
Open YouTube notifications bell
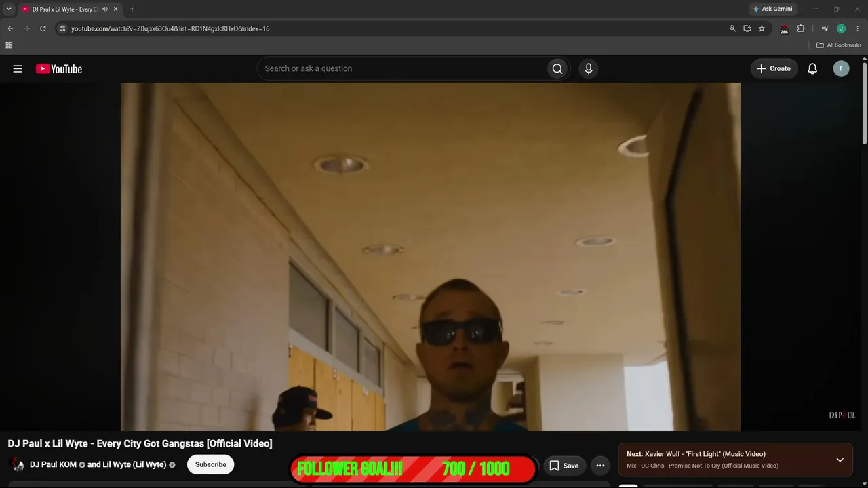(812, 68)
